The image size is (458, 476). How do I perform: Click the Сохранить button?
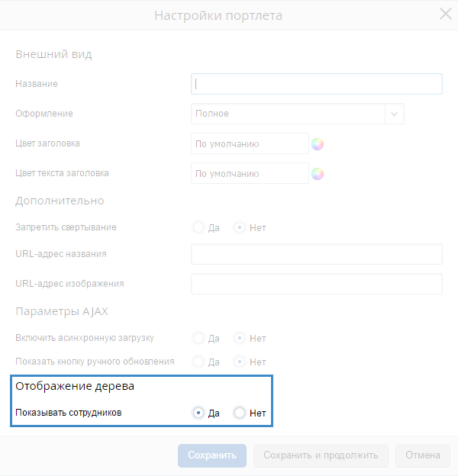point(211,455)
